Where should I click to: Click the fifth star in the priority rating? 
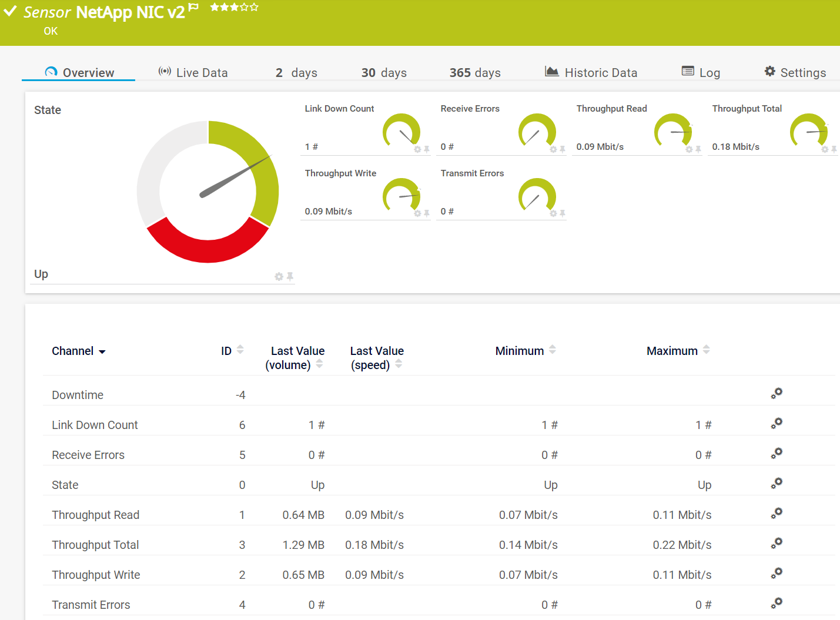pos(254,7)
